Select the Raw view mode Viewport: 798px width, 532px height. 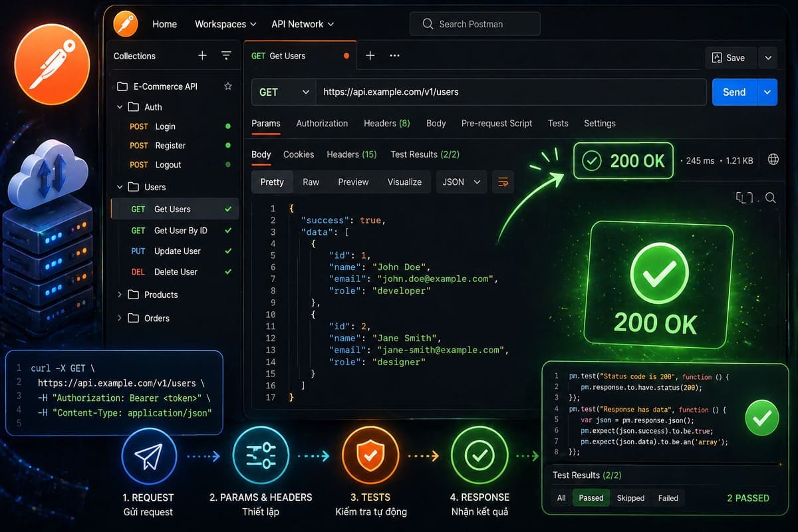pyautogui.click(x=311, y=182)
